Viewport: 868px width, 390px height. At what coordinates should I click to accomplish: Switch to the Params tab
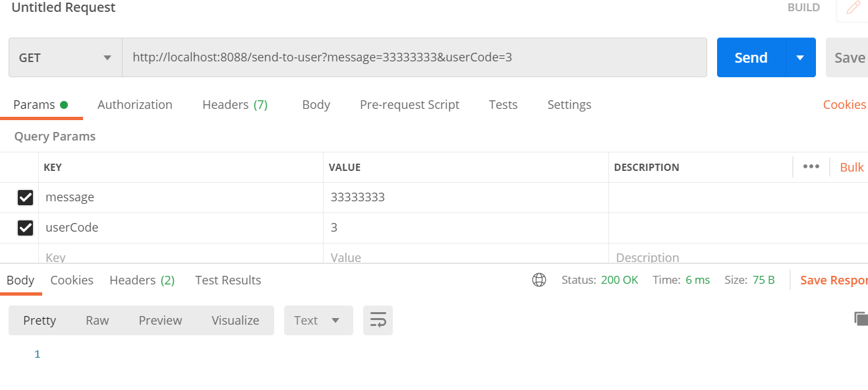[41, 104]
